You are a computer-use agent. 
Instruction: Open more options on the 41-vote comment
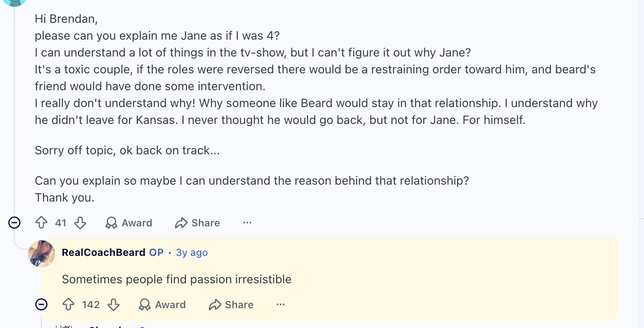[x=247, y=223]
